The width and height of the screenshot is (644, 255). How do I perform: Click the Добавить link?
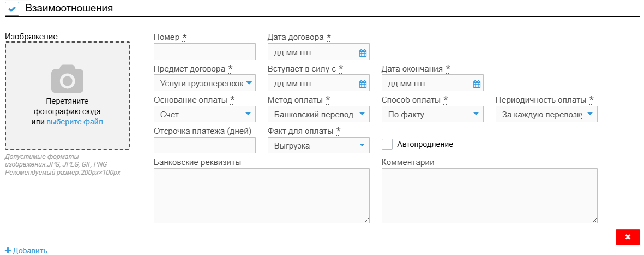(29, 251)
